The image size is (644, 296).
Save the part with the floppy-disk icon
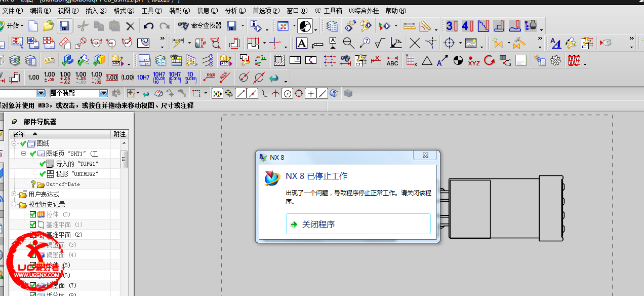click(64, 25)
